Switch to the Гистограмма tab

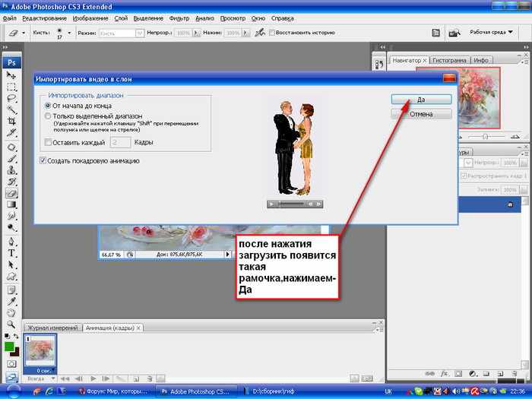coord(449,60)
